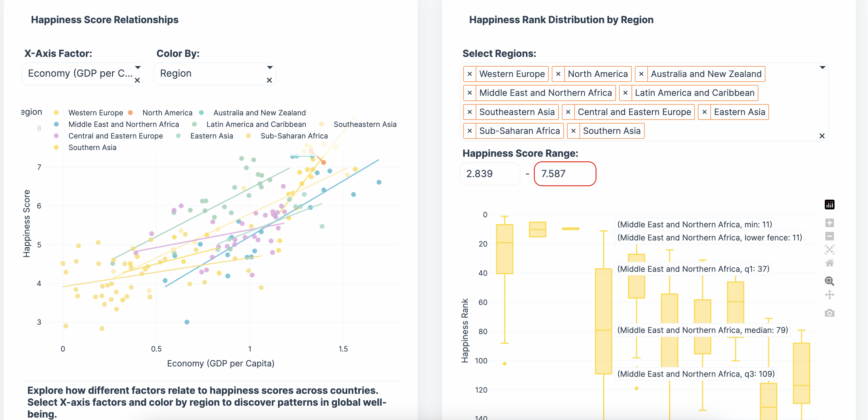Image resolution: width=868 pixels, height=420 pixels.
Task: Remove the Southern Asia region tag
Action: (x=573, y=131)
